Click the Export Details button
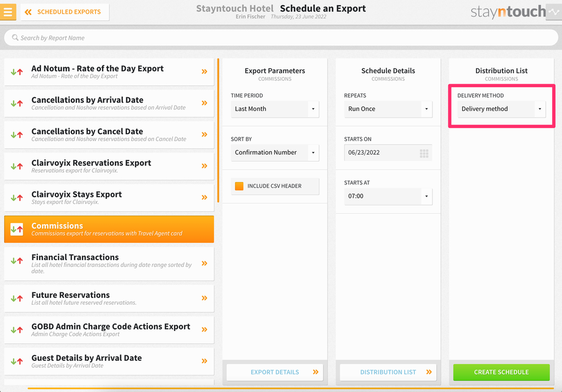Image resolution: width=562 pixels, height=392 pixels. pos(275,372)
